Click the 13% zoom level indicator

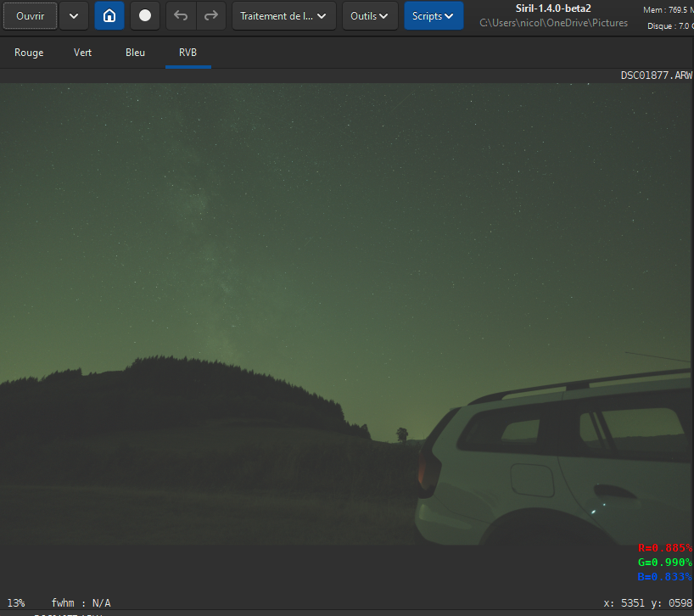pyautogui.click(x=16, y=603)
